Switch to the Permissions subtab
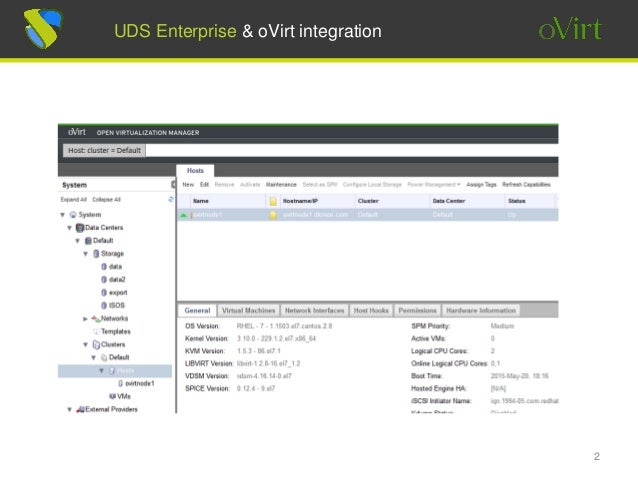The height and width of the screenshot is (479, 638). (x=417, y=311)
